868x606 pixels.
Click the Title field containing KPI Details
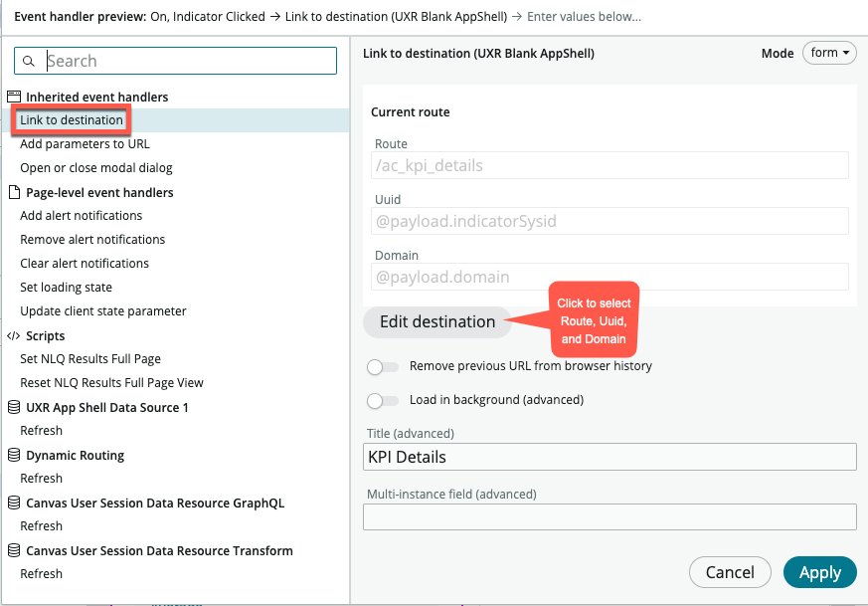click(x=608, y=457)
